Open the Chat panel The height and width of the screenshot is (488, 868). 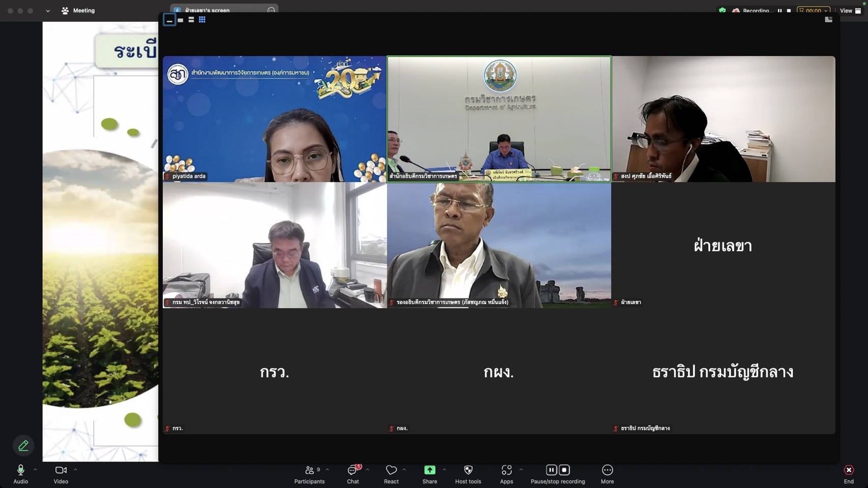pyautogui.click(x=353, y=471)
